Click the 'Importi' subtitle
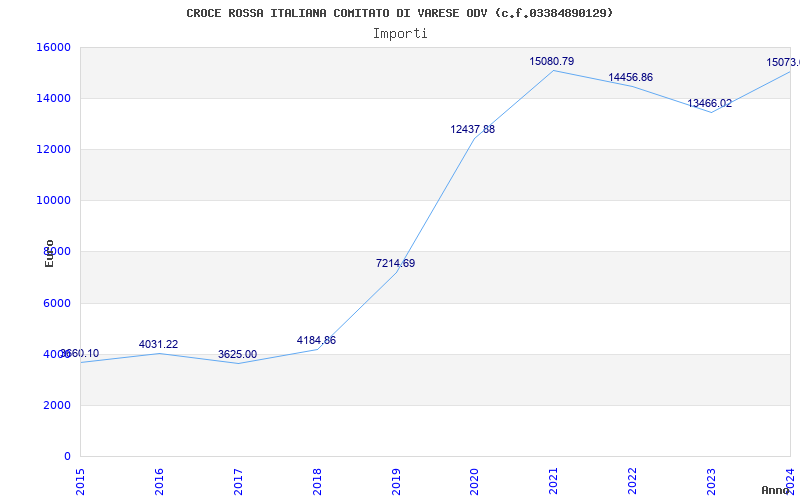The image size is (800, 500). pos(400,34)
